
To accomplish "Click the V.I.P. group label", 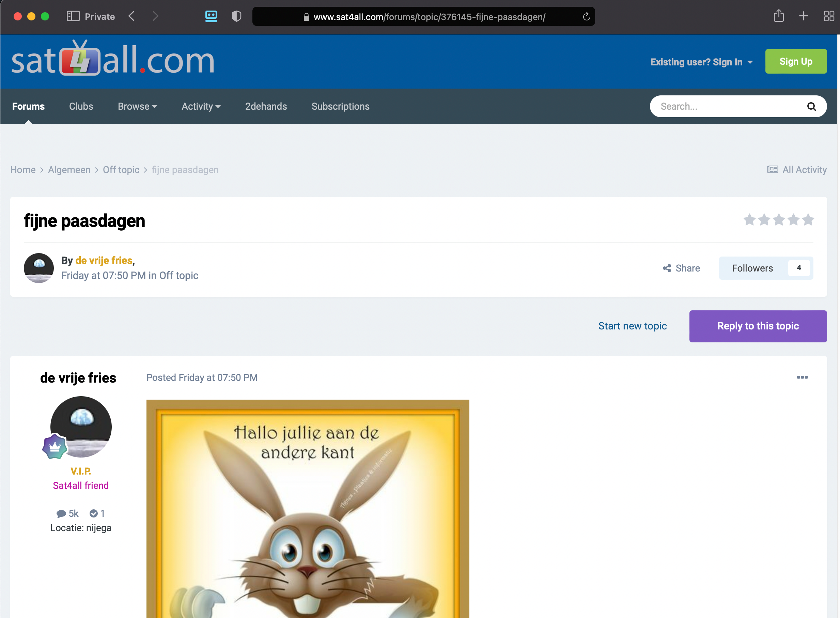I will tap(81, 471).
